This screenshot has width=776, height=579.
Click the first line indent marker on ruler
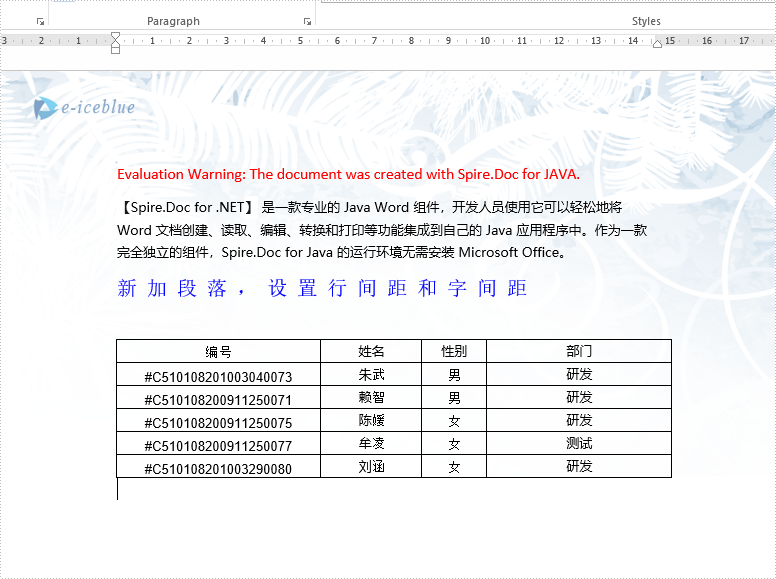pos(115,36)
